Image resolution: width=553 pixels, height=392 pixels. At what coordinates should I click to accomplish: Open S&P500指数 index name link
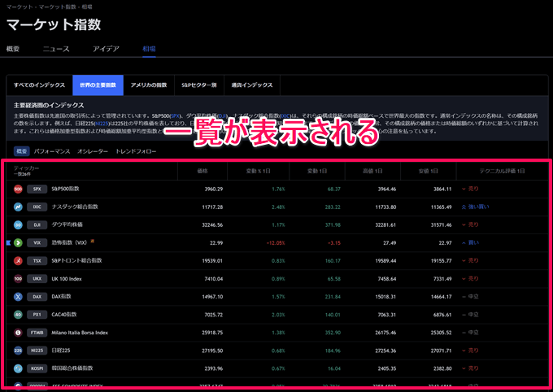tap(66, 189)
